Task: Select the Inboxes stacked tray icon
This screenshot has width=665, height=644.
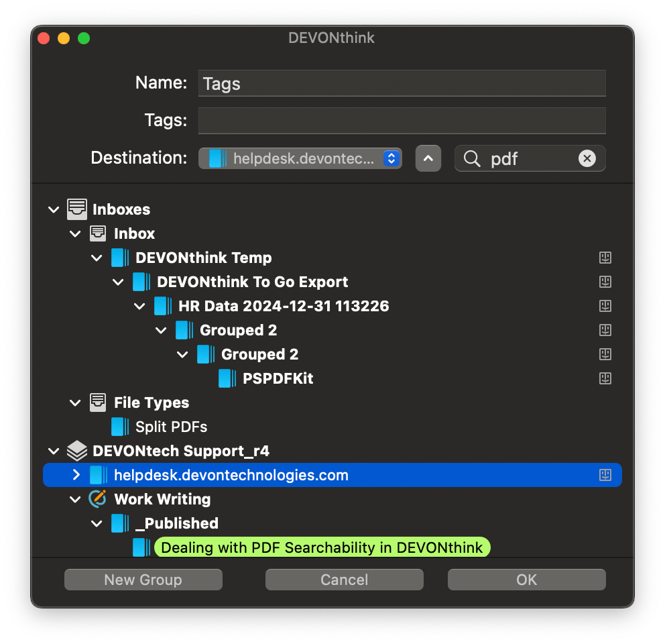Action: 77,209
